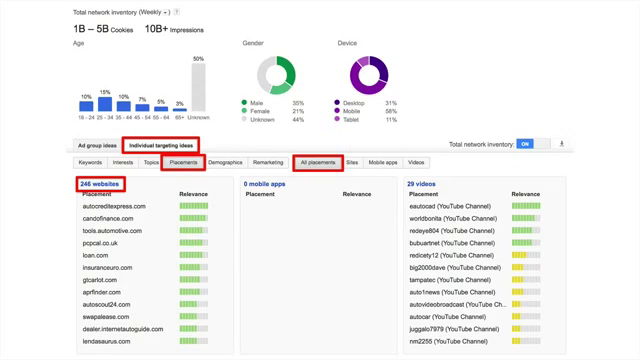Select the Demographics tab
Image resolution: width=640 pixels, height=360 pixels.
click(225, 162)
